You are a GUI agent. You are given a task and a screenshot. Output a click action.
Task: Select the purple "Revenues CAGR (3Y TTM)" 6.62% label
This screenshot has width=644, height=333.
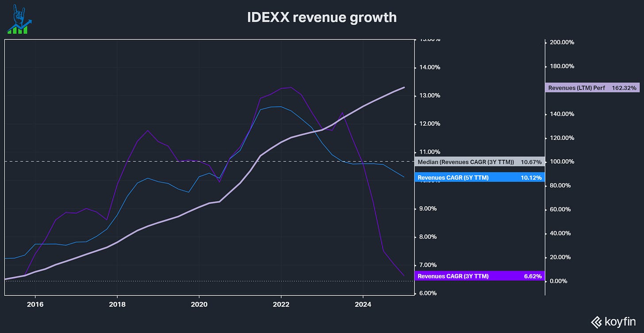coord(480,276)
